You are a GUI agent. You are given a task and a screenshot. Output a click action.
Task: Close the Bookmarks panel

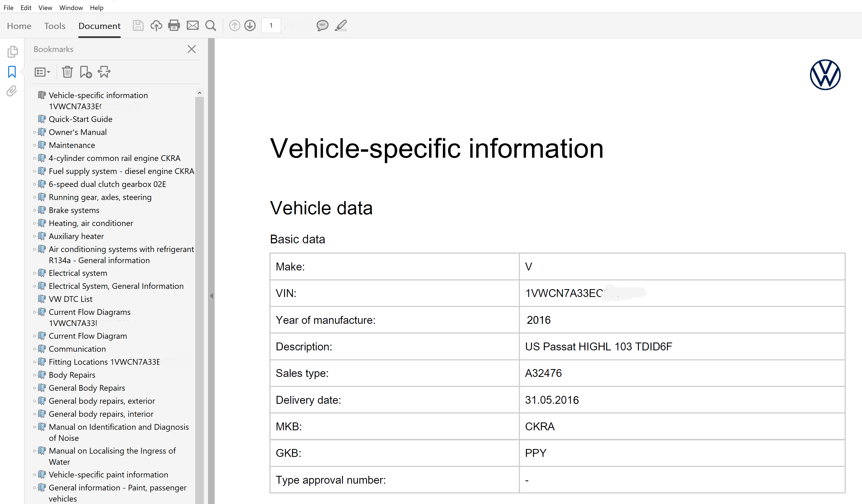(192, 49)
